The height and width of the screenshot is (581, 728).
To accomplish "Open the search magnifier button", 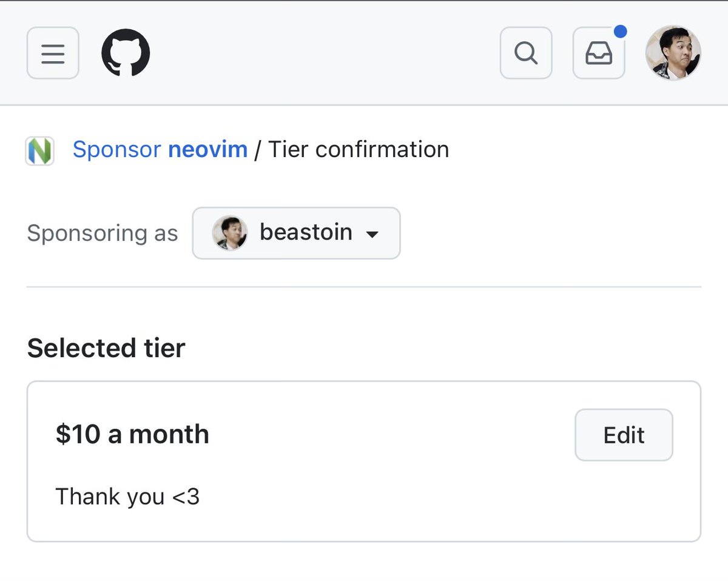I will (x=525, y=53).
